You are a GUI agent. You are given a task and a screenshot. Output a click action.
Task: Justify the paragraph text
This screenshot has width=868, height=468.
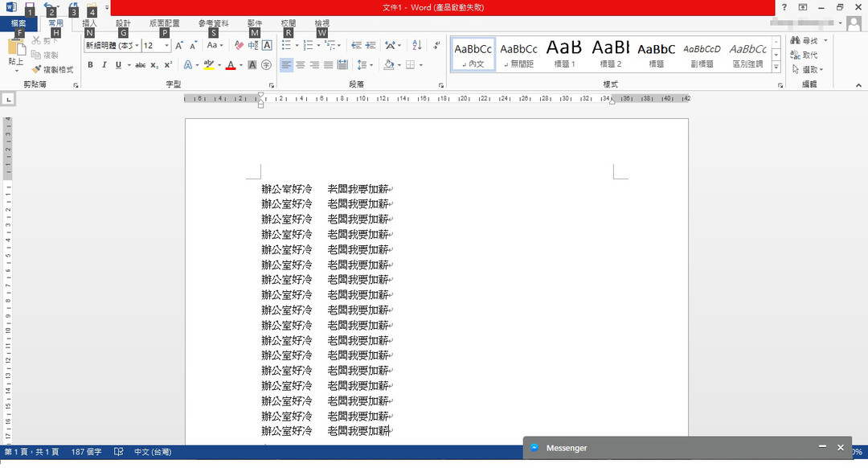click(328, 65)
